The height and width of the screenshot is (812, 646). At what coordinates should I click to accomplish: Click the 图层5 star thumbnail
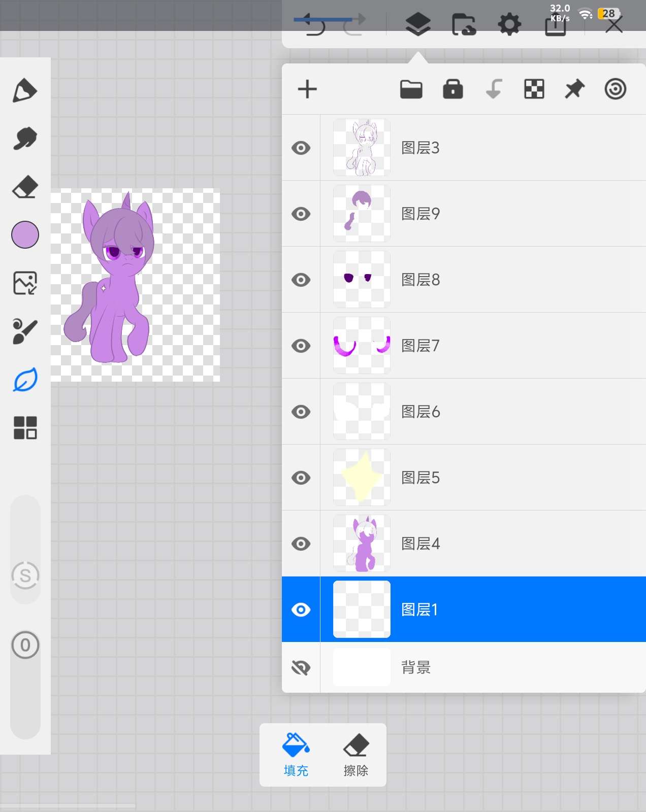(x=362, y=478)
